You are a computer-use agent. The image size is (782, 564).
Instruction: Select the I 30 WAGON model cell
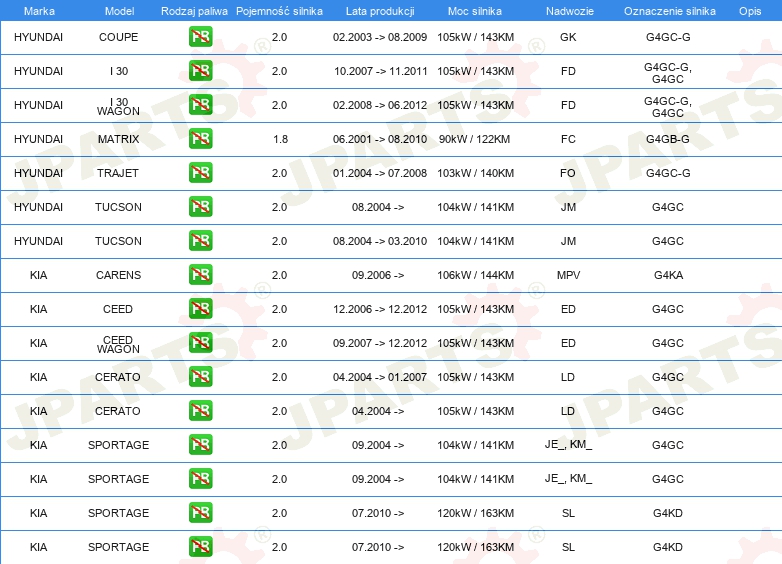pyautogui.click(x=118, y=106)
